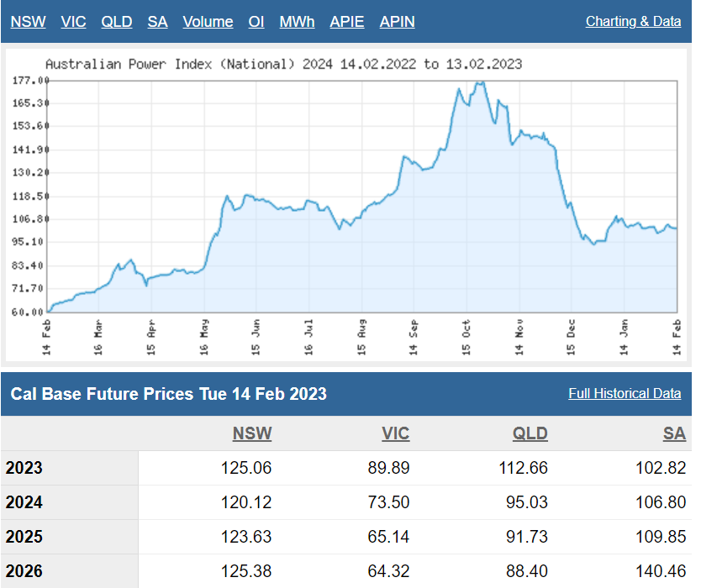Viewport: 701px width, 588px height.
Task: View the APIE chart tab
Action: point(347,22)
